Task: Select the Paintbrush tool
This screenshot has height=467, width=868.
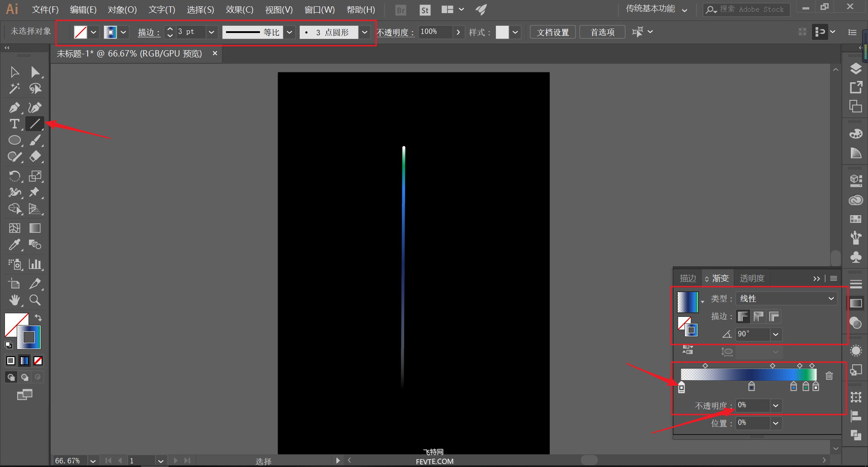Action: (x=35, y=140)
